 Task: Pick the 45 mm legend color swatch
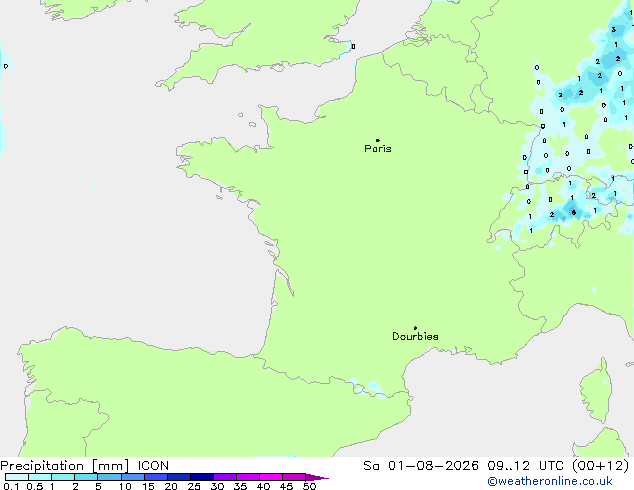point(294,477)
